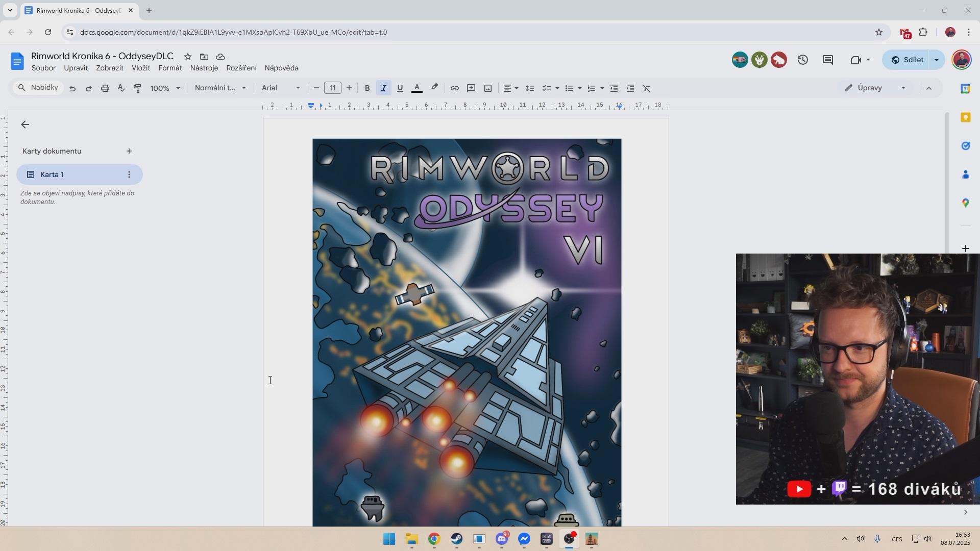Viewport: 980px width, 551px height.
Task: Open paragraph style Normální text dropdown
Action: [220, 88]
